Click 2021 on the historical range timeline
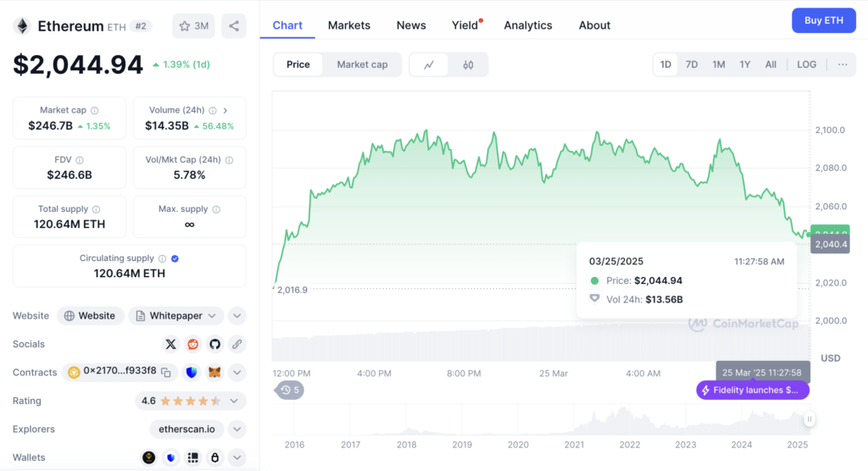The width and height of the screenshot is (868, 471). (574, 445)
